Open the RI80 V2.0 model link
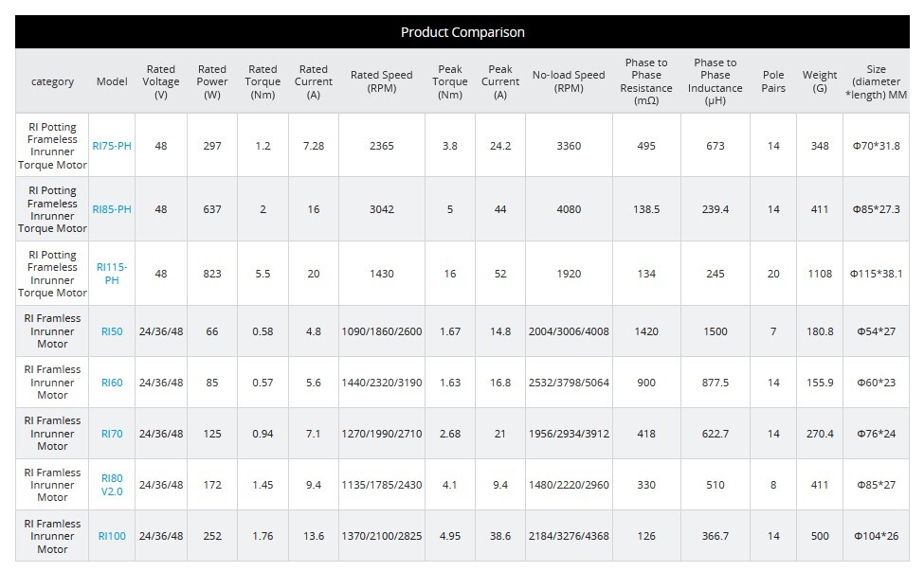 point(112,485)
